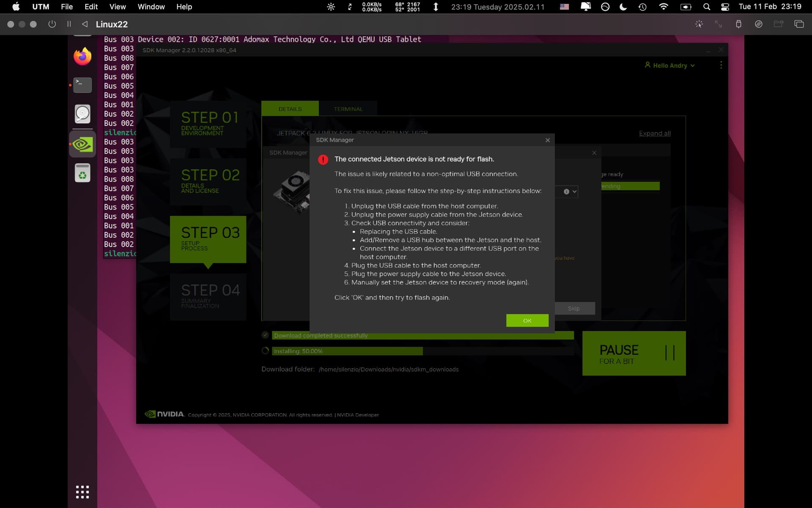This screenshot has height=508, width=812.
Task: Open SDK Manager three-dot options menu
Action: [x=721, y=65]
